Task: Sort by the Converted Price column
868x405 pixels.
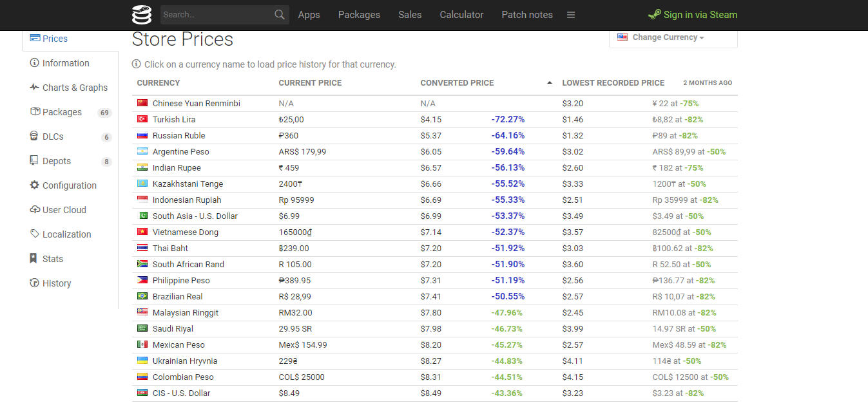Action: coord(457,82)
